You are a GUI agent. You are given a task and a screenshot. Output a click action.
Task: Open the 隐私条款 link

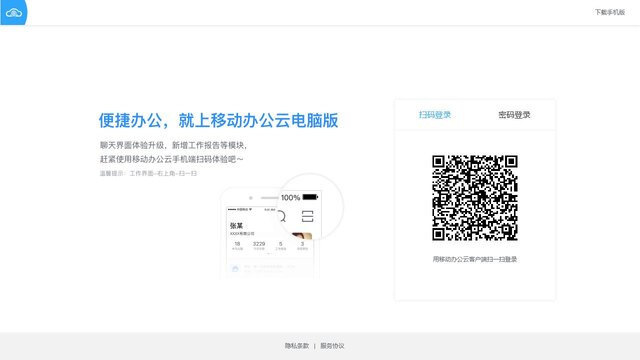pos(297,346)
